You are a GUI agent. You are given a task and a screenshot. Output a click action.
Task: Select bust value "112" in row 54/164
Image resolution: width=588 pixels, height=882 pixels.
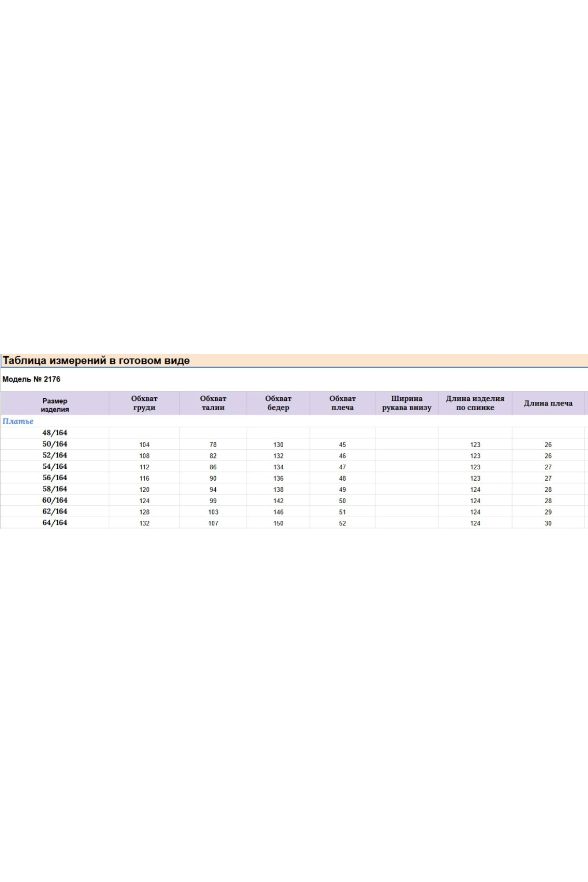[144, 467]
